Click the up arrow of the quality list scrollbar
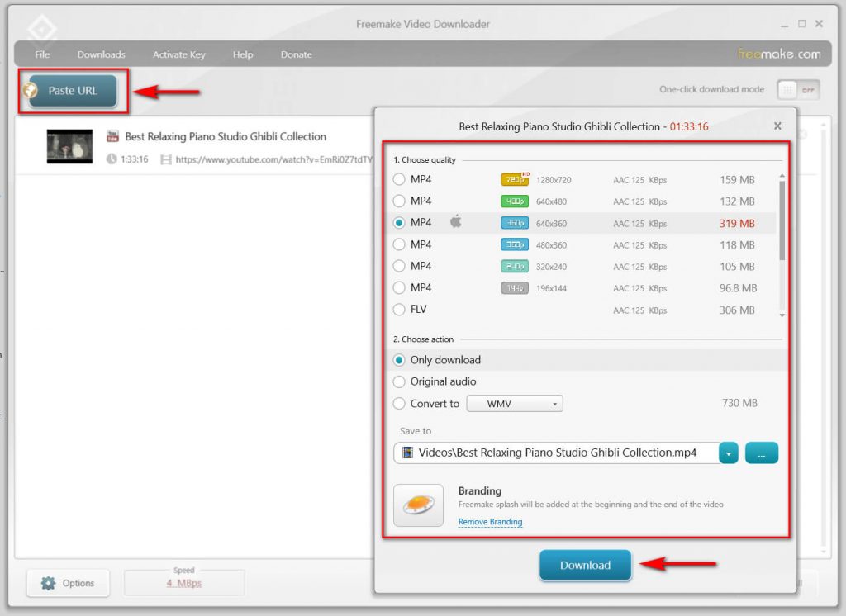846x616 pixels. click(782, 177)
